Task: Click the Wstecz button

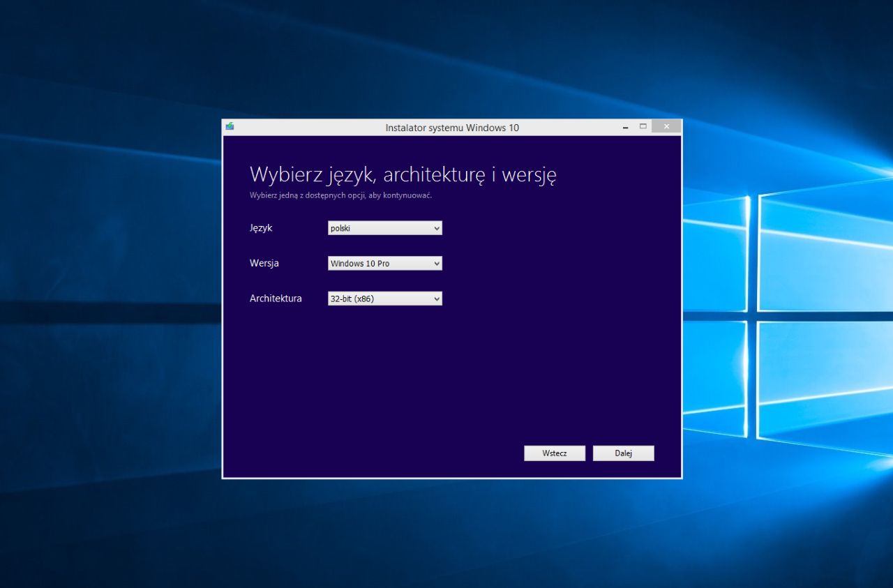Action: coord(555,453)
